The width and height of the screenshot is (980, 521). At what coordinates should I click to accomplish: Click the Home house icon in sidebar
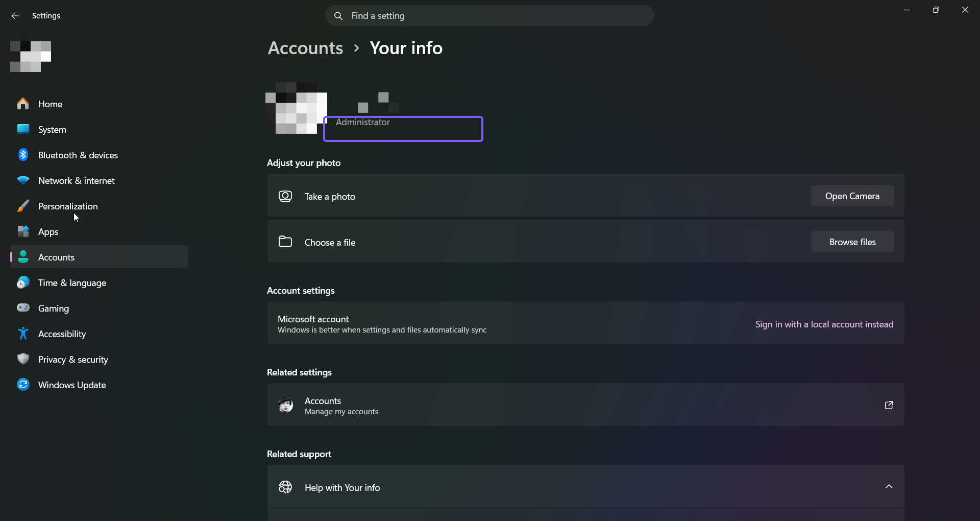[23, 104]
